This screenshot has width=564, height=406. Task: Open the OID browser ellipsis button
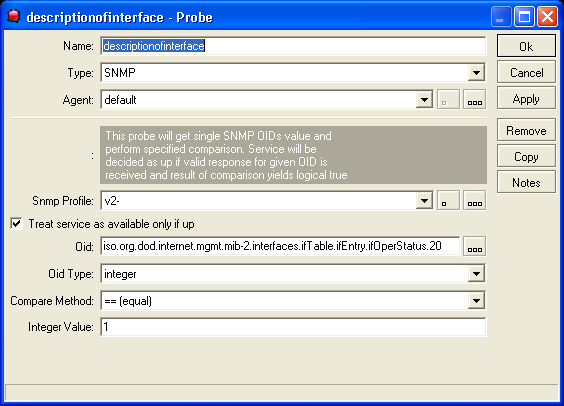474,247
